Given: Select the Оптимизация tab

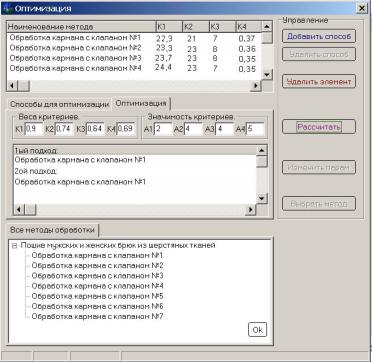Looking at the screenshot, I should [141, 103].
